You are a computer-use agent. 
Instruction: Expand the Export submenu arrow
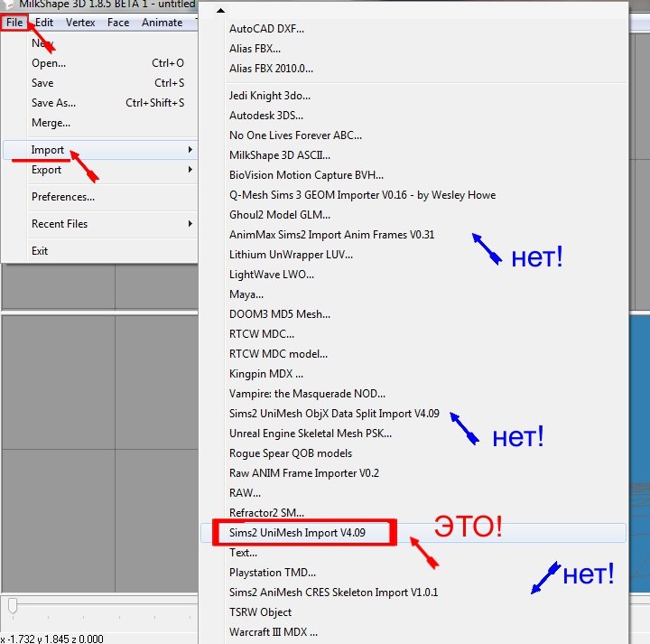[x=190, y=170]
